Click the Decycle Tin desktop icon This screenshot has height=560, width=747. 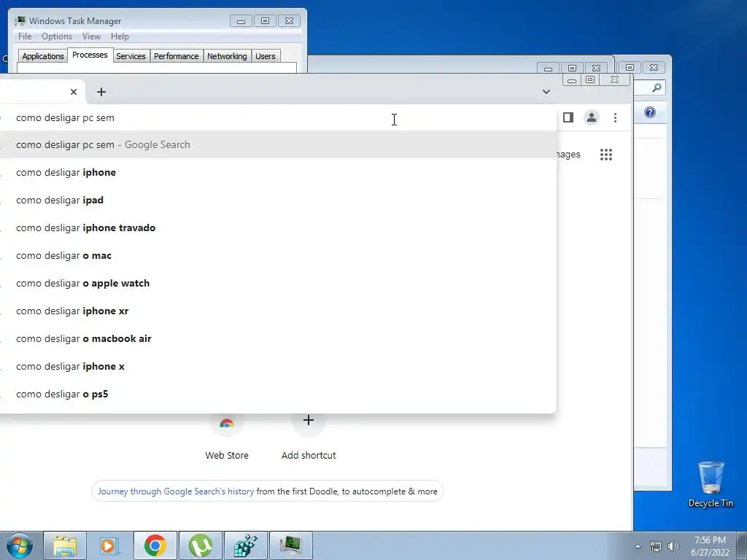(x=711, y=484)
